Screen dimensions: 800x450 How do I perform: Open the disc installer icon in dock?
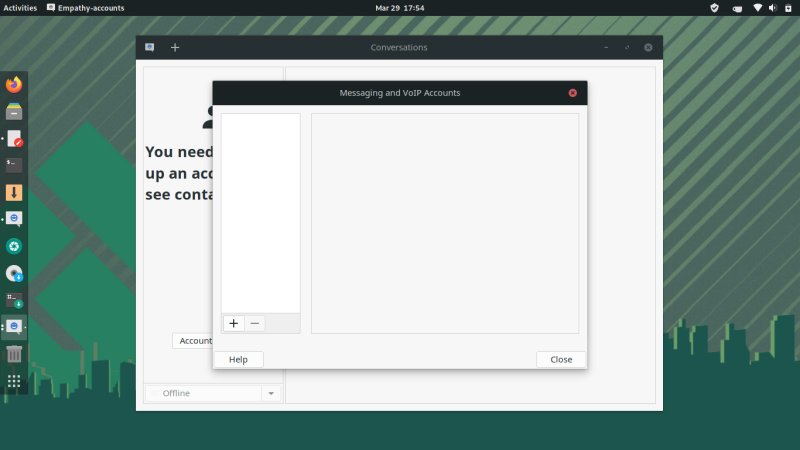pos(14,273)
